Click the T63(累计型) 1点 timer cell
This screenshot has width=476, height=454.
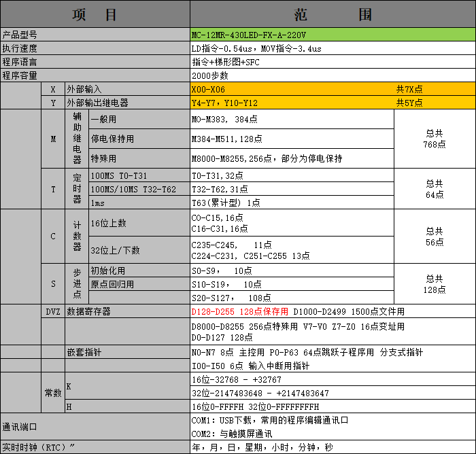292,203
